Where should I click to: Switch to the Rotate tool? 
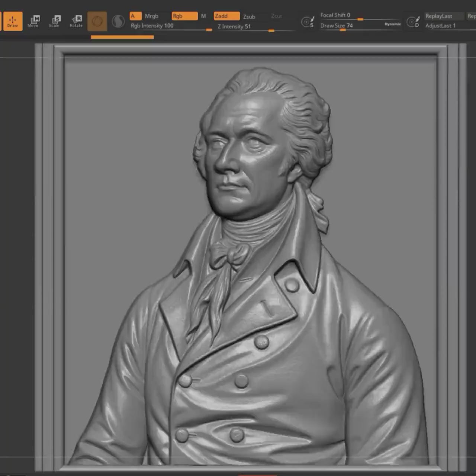pyautogui.click(x=76, y=21)
